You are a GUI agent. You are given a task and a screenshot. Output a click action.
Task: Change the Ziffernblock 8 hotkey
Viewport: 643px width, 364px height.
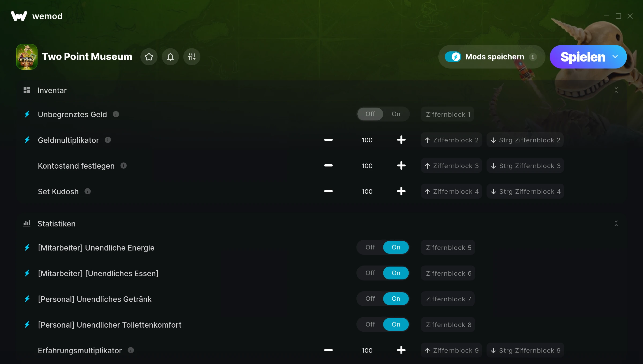tap(448, 325)
